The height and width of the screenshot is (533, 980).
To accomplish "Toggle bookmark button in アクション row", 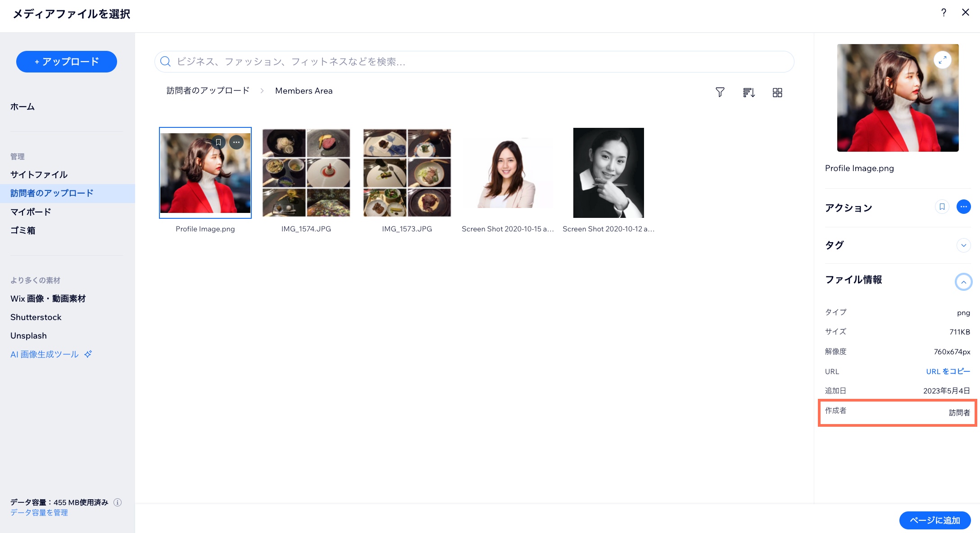I will point(942,207).
